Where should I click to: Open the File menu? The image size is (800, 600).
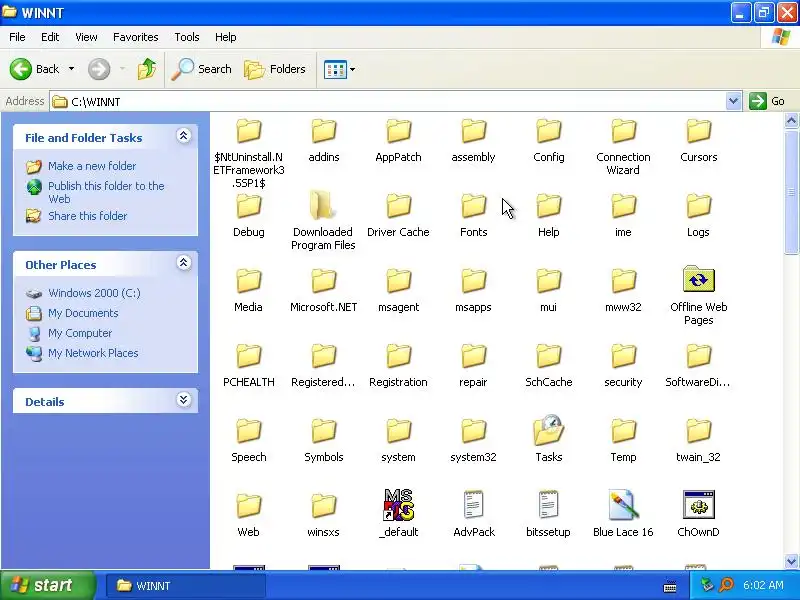(x=17, y=37)
